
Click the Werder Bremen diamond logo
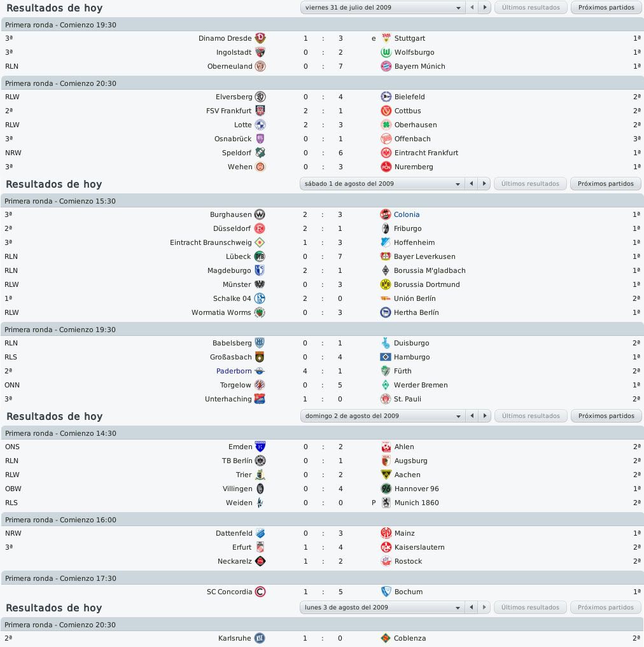point(385,385)
